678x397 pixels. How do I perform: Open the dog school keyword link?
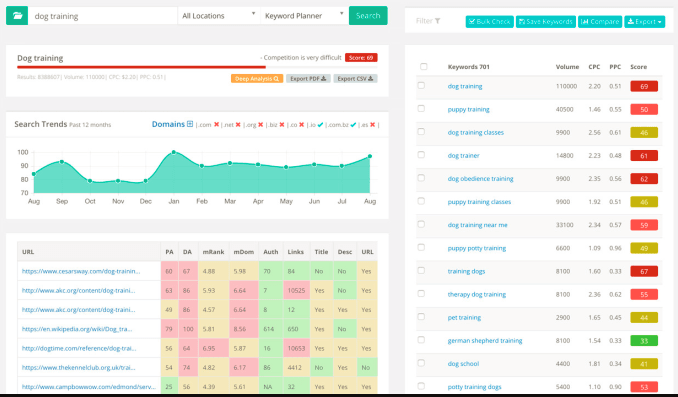[463, 364]
